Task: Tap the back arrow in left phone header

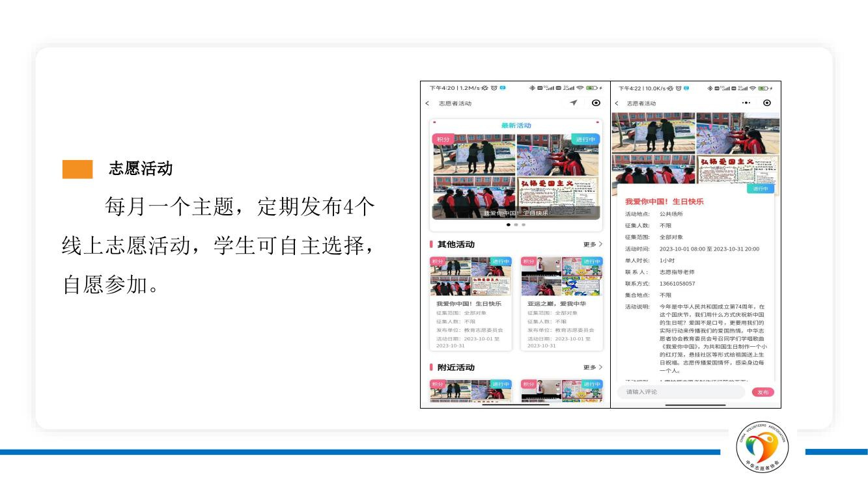Action: 427,103
